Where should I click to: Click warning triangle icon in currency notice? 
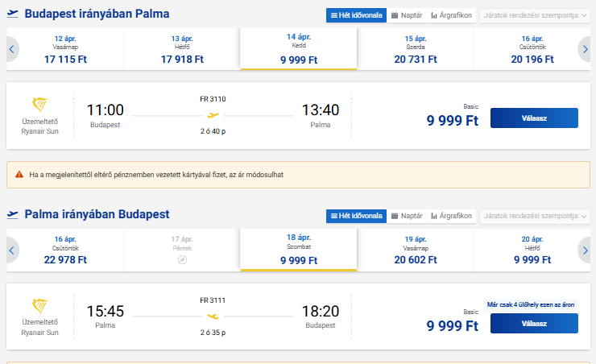pyautogui.click(x=19, y=174)
